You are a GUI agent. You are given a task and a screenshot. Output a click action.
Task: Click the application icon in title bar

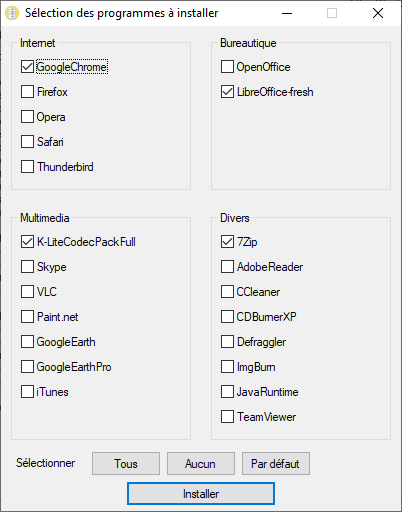pos(12,13)
